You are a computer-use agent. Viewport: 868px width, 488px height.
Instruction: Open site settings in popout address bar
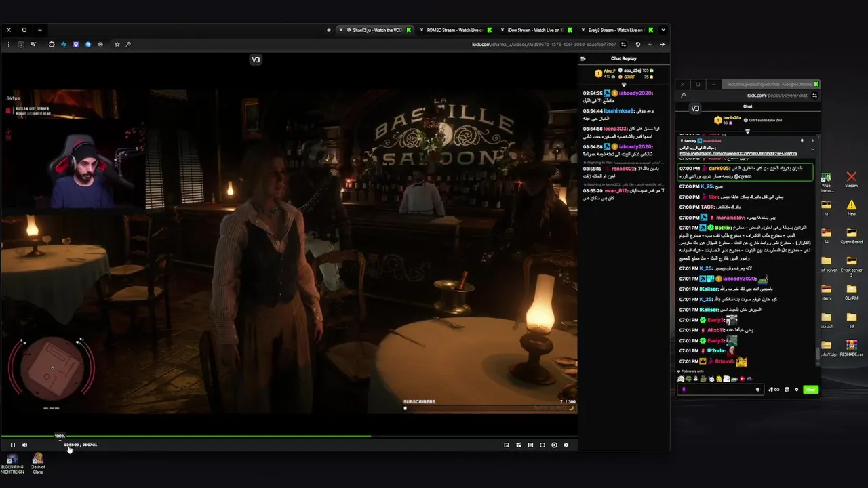(814, 96)
